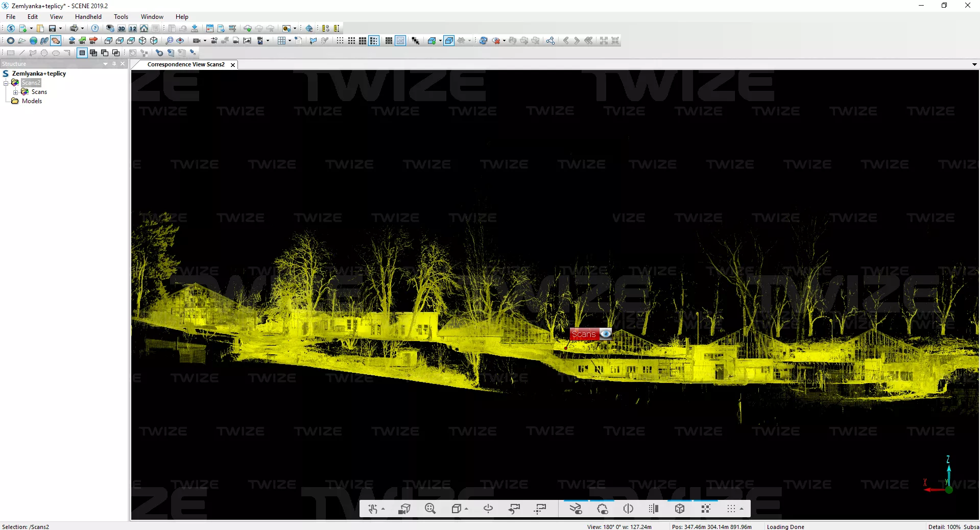Close the Correspondence View Scans2 tab
The image size is (980, 530).
tap(233, 65)
